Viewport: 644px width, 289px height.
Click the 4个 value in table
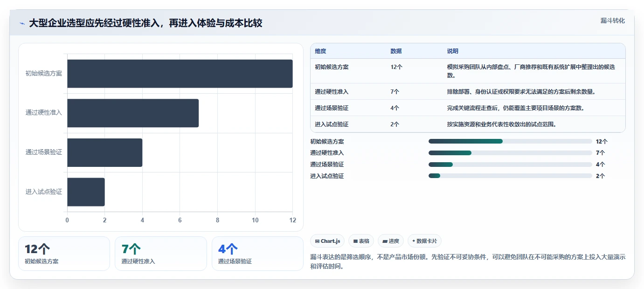coord(395,108)
